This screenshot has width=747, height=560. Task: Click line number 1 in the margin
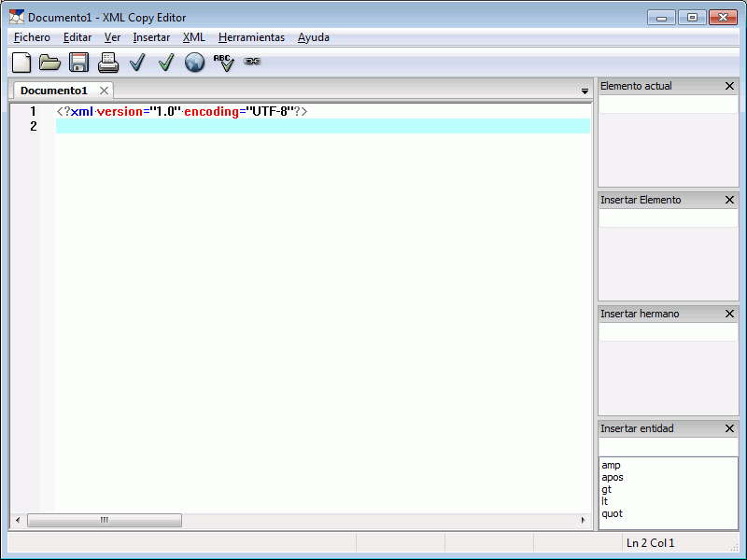(x=33, y=111)
